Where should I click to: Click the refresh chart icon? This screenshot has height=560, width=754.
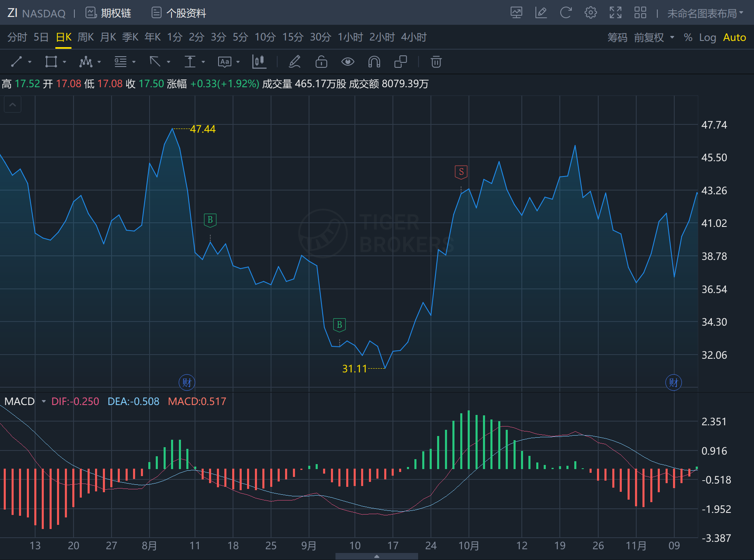click(566, 13)
